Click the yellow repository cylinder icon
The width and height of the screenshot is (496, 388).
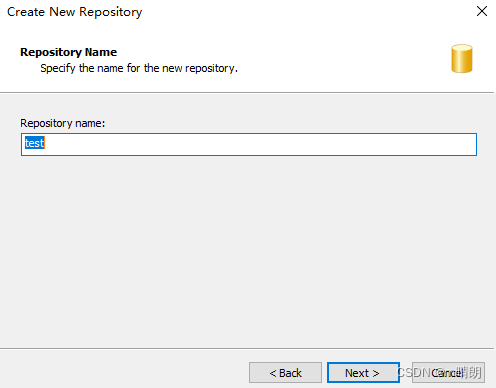pyautogui.click(x=462, y=59)
